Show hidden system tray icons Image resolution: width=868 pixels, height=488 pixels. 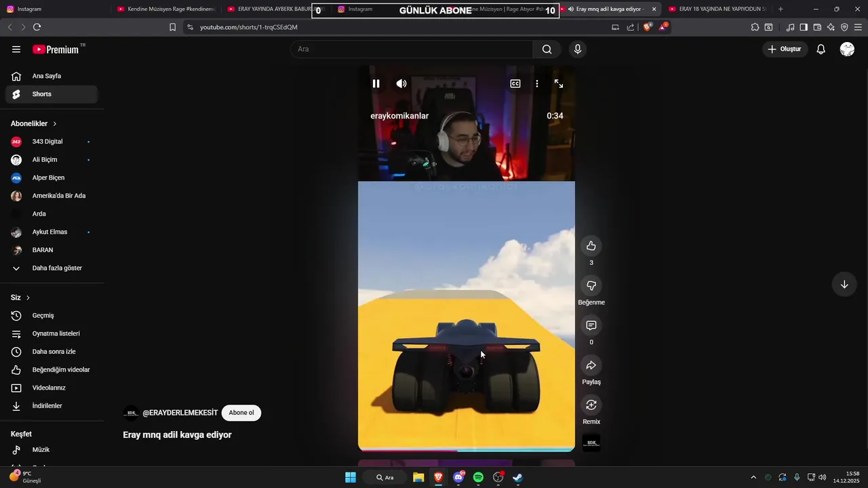click(x=753, y=477)
